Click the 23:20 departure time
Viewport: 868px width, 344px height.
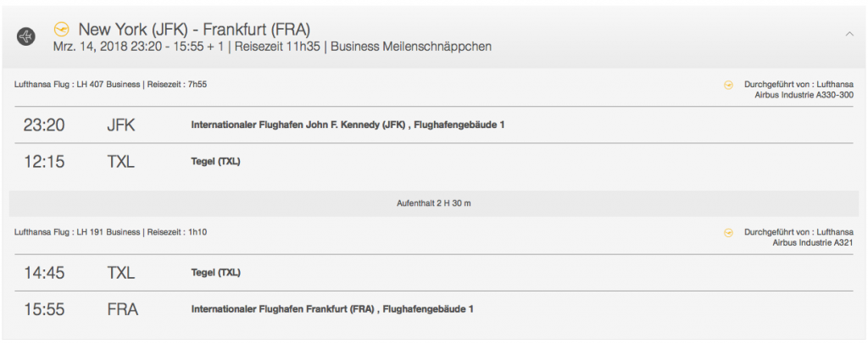click(x=44, y=125)
